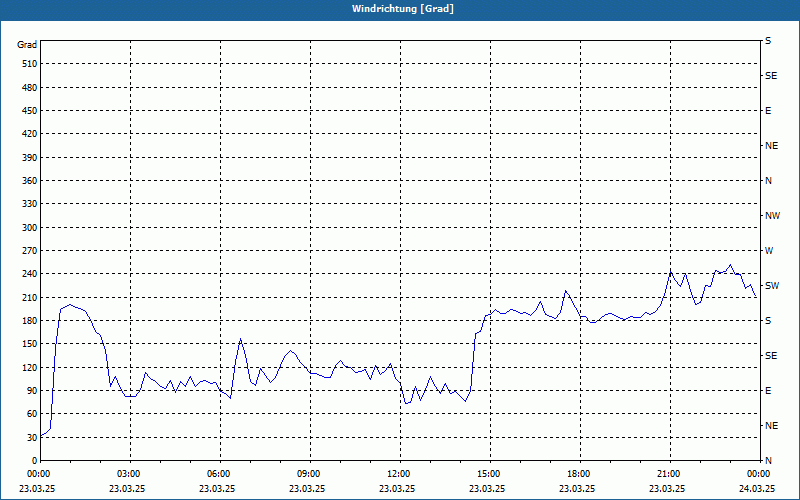Image resolution: width=800 pixels, height=500 pixels.
Task: Click the 23.03.25 date under 15:00
Action: pyautogui.click(x=487, y=488)
